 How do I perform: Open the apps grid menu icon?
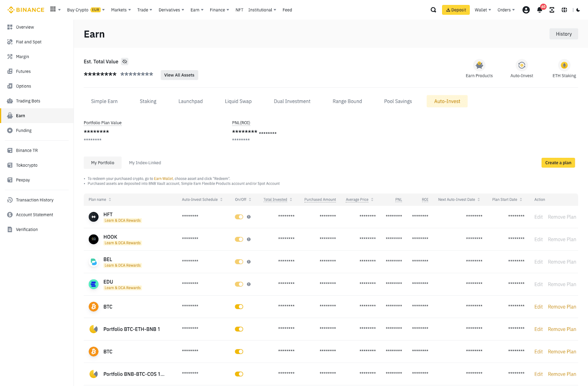point(53,10)
